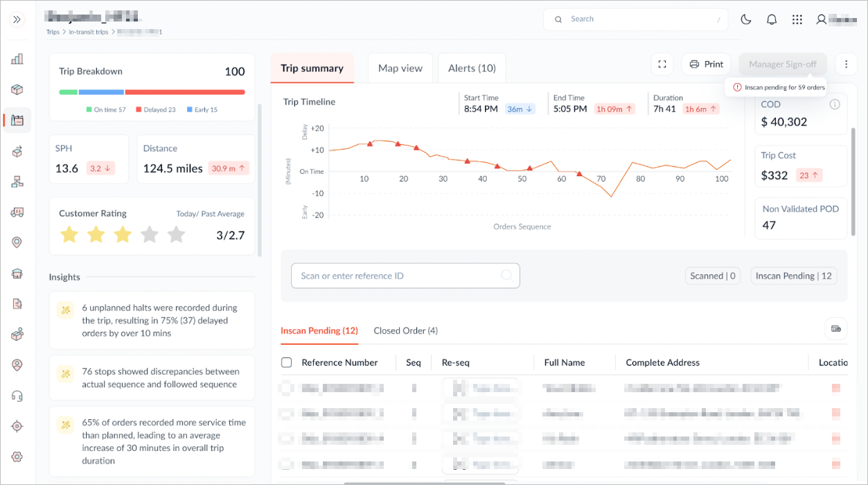Open the settings gear sidebar icon
The height and width of the screenshot is (485, 868).
coord(17,457)
